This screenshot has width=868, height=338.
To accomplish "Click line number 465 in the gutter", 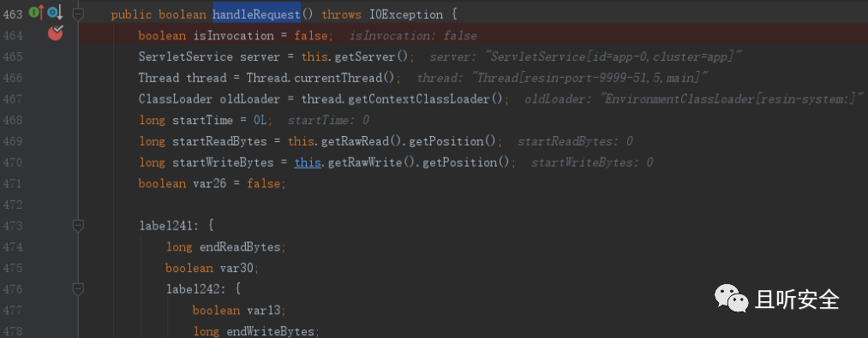I will (12, 57).
